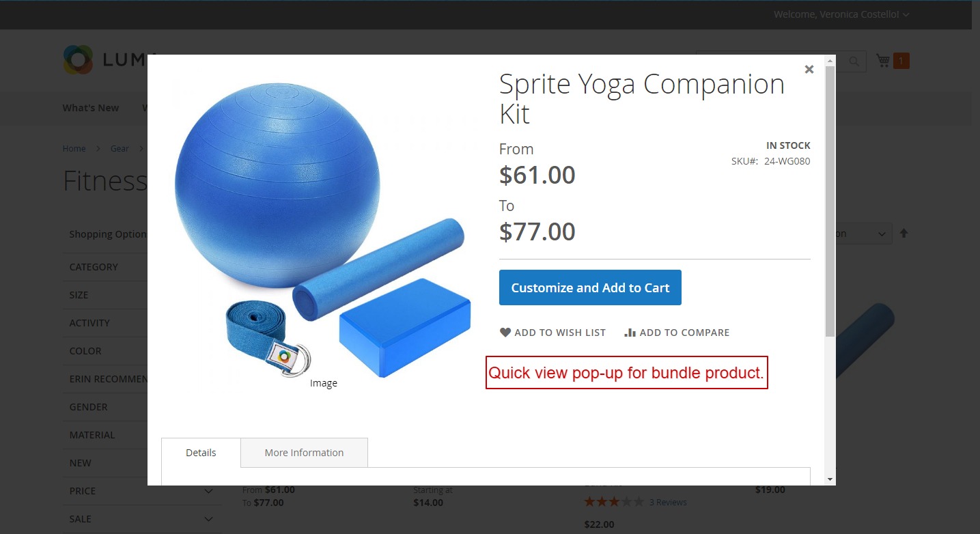Screen dimensions: 980x534
Task: Select the Details tab
Action: click(x=201, y=453)
